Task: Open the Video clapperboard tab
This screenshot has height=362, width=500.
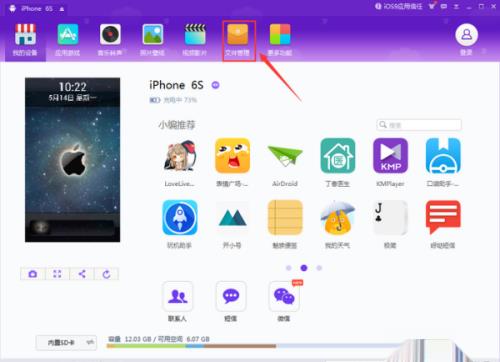Action: [x=195, y=39]
